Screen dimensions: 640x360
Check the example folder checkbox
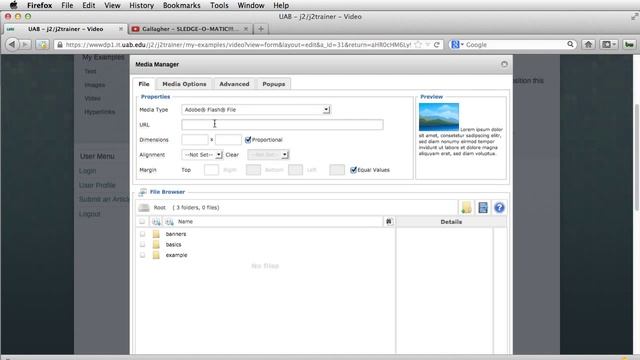point(142,255)
